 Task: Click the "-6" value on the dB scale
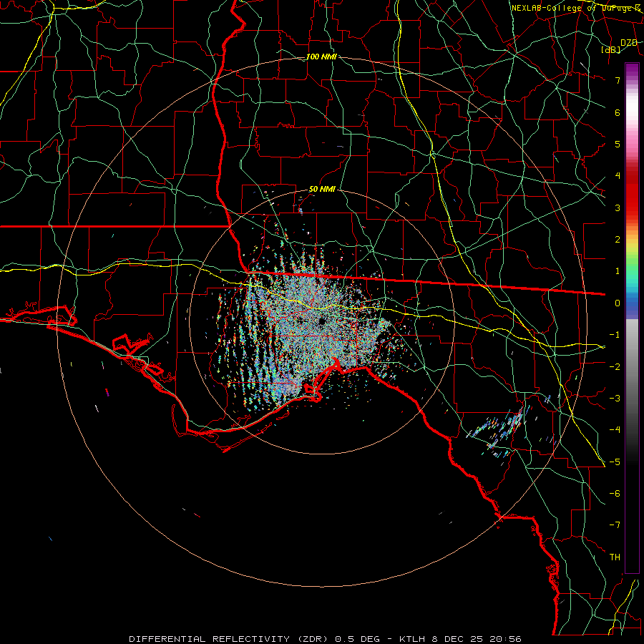point(615,494)
